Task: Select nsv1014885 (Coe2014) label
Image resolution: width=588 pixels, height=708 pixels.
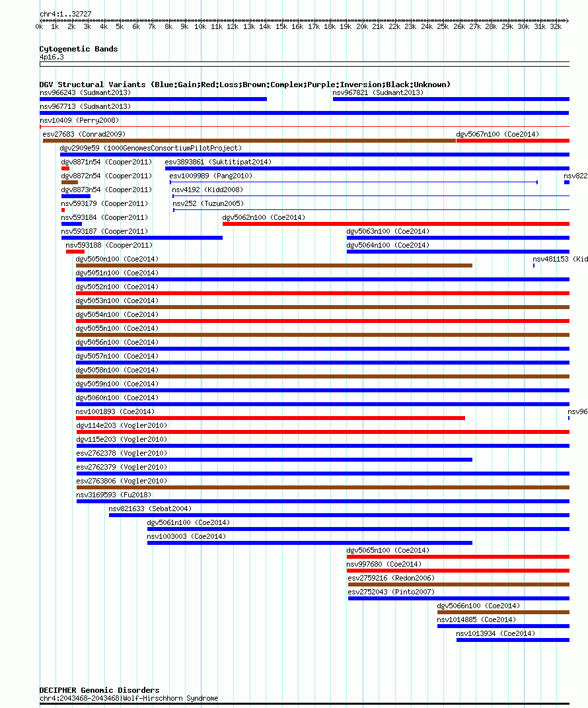Action: (476, 620)
